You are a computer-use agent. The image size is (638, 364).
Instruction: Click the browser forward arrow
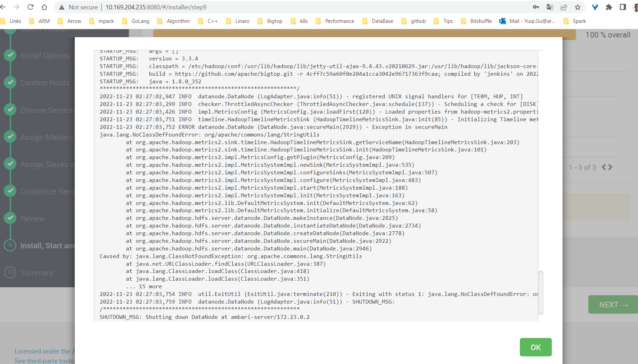pos(16,7)
